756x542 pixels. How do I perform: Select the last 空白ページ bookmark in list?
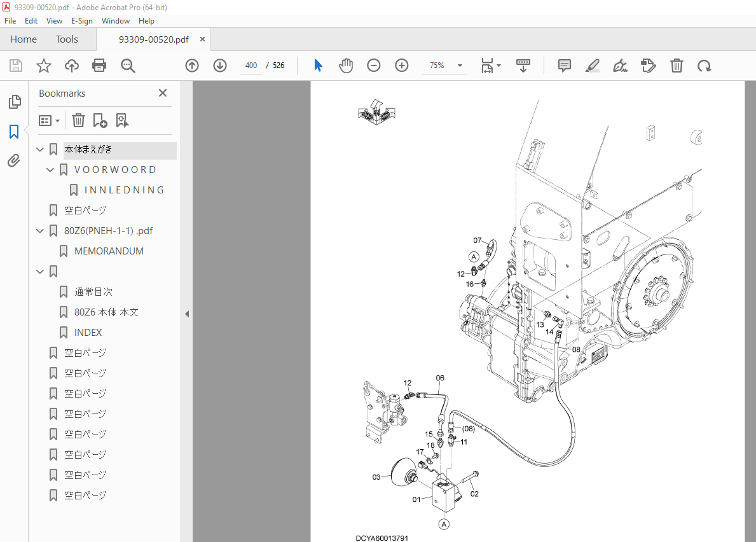pos(85,495)
